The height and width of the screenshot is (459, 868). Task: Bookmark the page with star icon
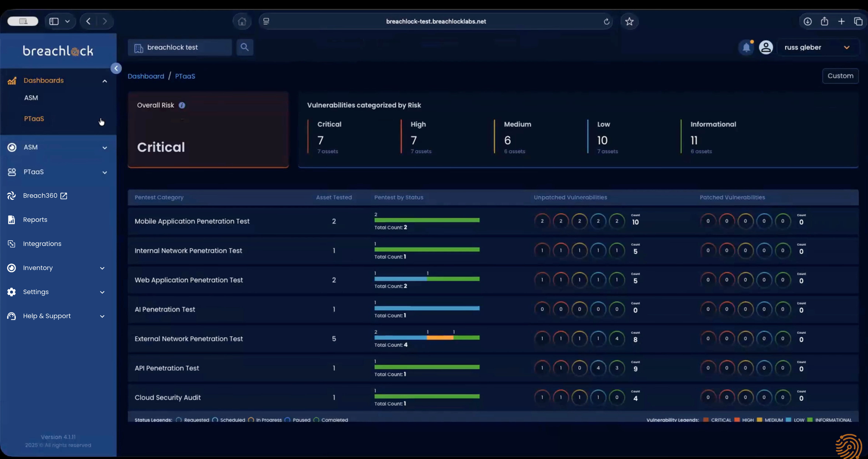pos(629,22)
